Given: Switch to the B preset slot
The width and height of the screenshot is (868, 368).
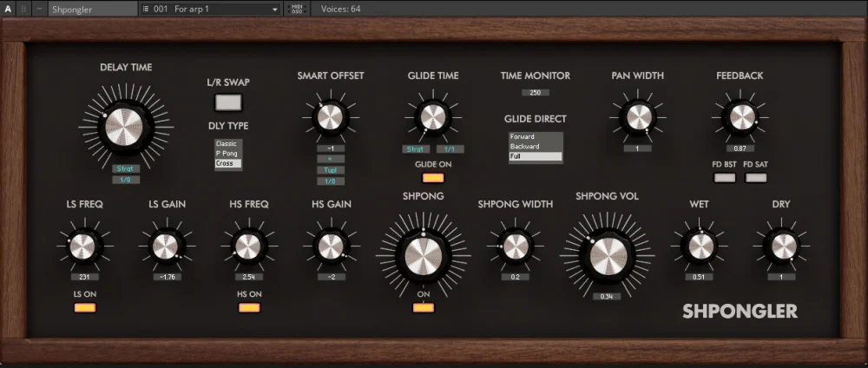Looking at the screenshot, I should tap(23, 9).
